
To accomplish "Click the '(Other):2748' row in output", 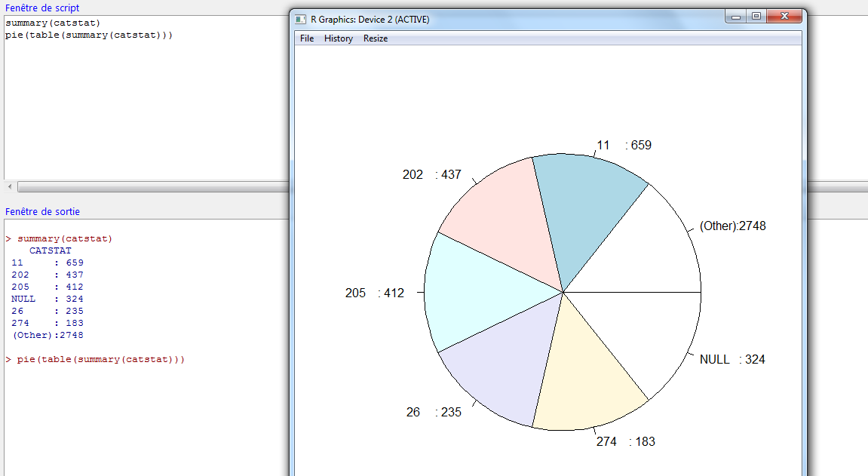I will tap(48, 336).
